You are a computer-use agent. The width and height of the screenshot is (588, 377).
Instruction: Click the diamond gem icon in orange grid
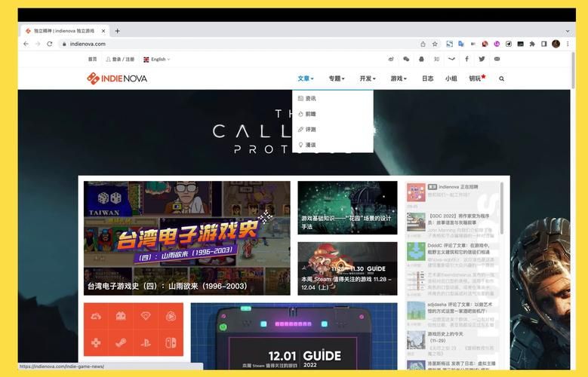pos(146,316)
